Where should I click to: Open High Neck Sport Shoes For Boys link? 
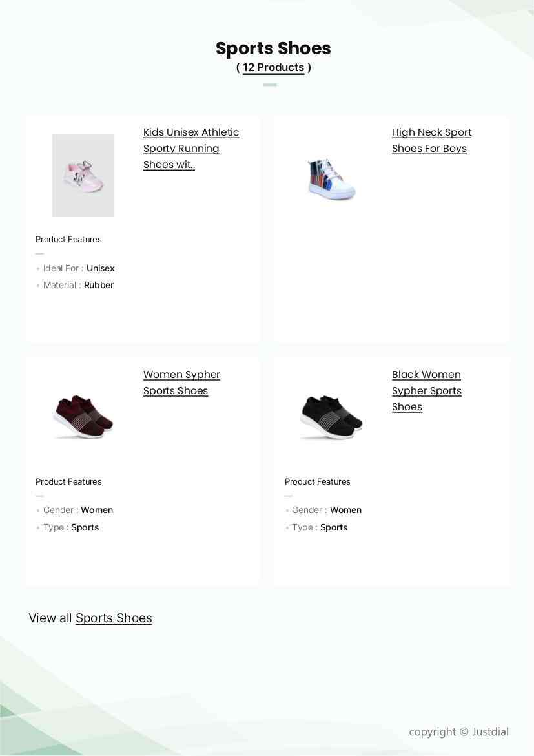click(431, 140)
